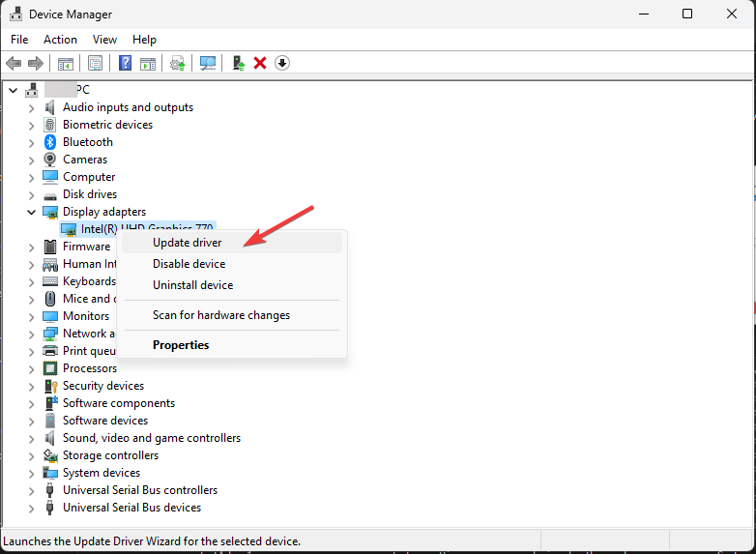This screenshot has height=554, width=756.
Task: Click the Forward arrow toolbar icon
Action: (36, 63)
